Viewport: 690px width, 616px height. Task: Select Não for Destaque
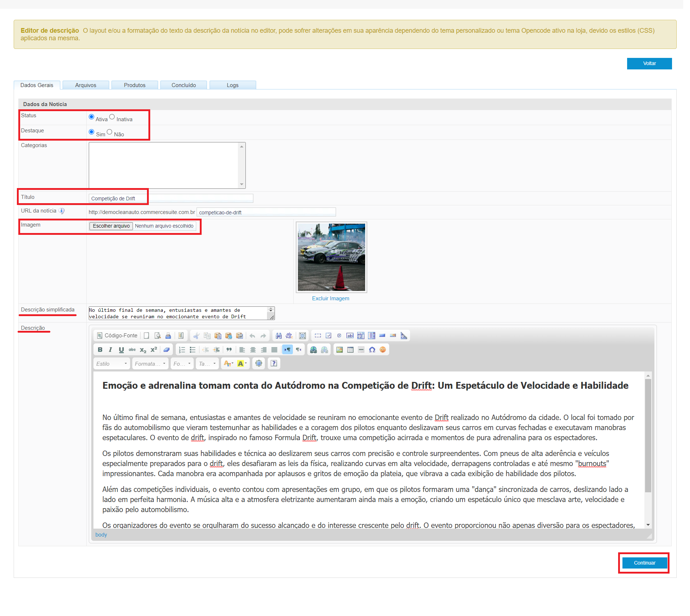[110, 132]
